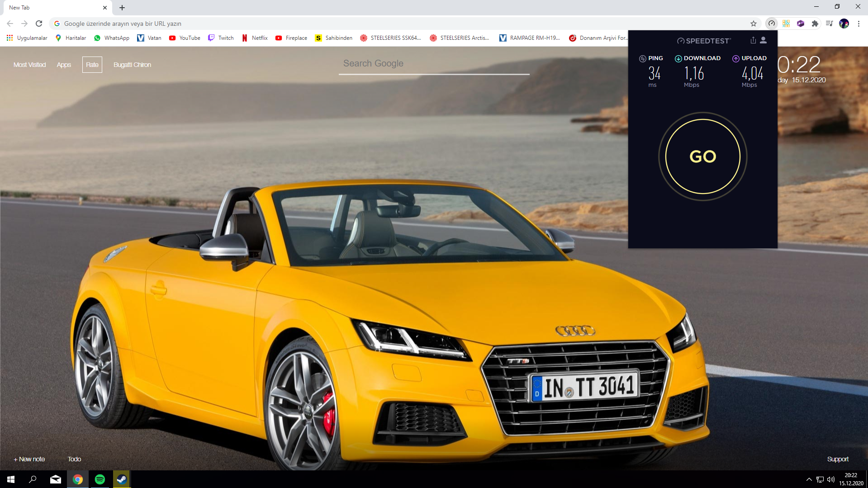
Task: Open the RAMPAGE RM-H19 bookmark
Action: 530,38
